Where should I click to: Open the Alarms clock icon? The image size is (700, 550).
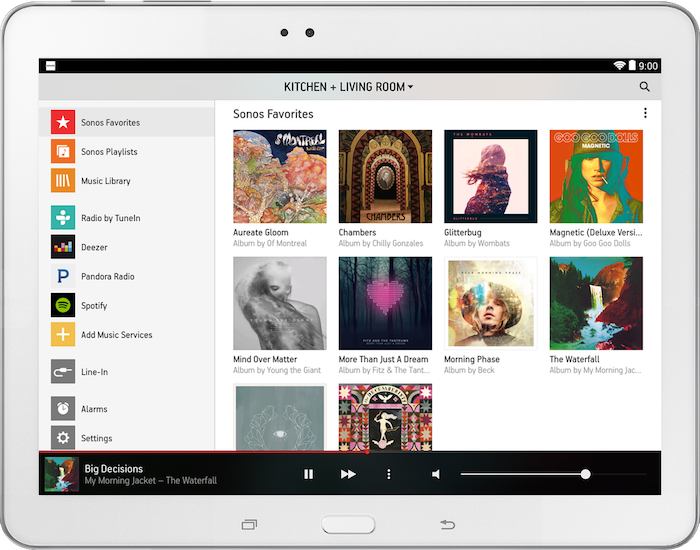point(63,408)
